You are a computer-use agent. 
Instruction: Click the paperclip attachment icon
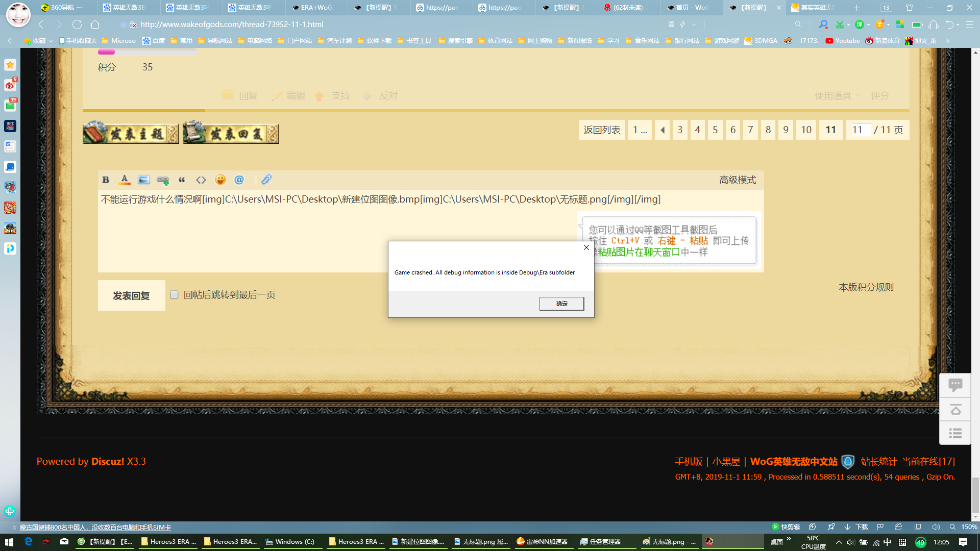[x=266, y=180]
